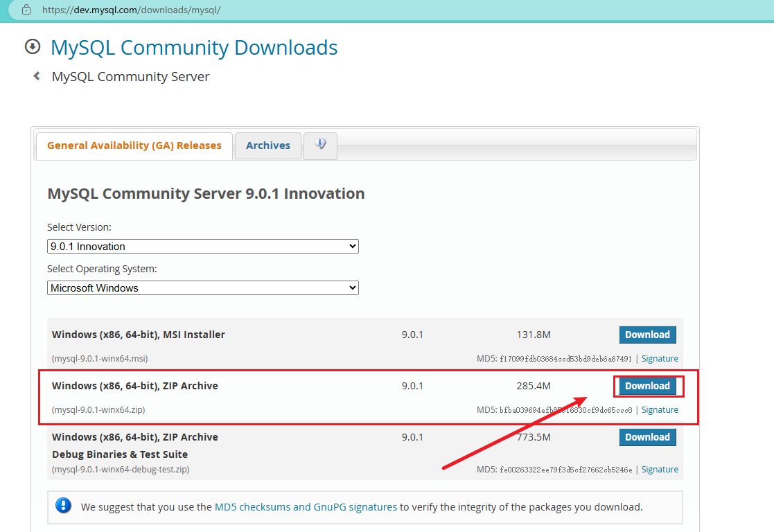The width and height of the screenshot is (774, 532).
Task: Download the 285.4M ZIP Archive
Action: [648, 386]
